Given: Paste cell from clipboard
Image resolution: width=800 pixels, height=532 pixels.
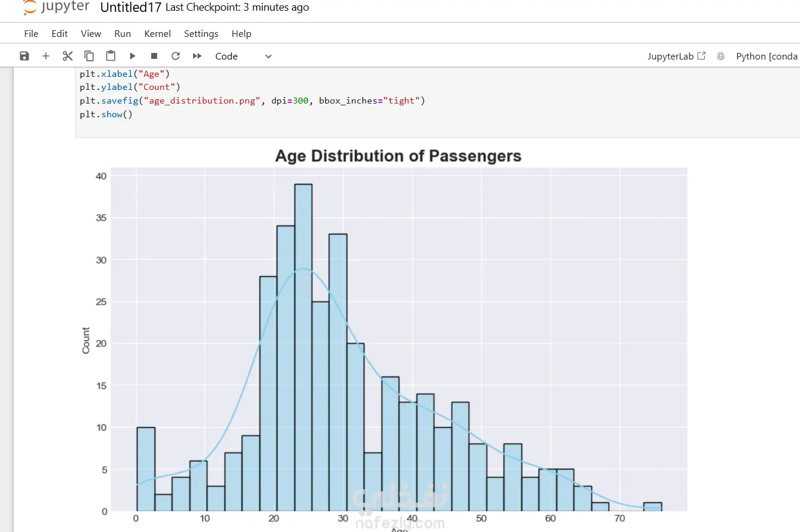Looking at the screenshot, I should pyautogui.click(x=111, y=56).
